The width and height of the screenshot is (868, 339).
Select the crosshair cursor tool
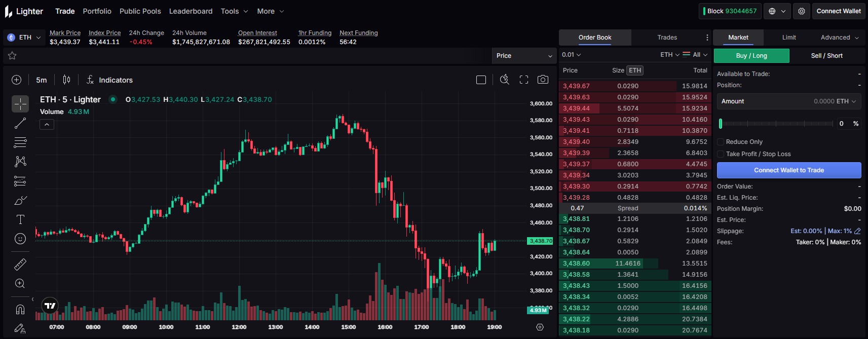tap(20, 104)
